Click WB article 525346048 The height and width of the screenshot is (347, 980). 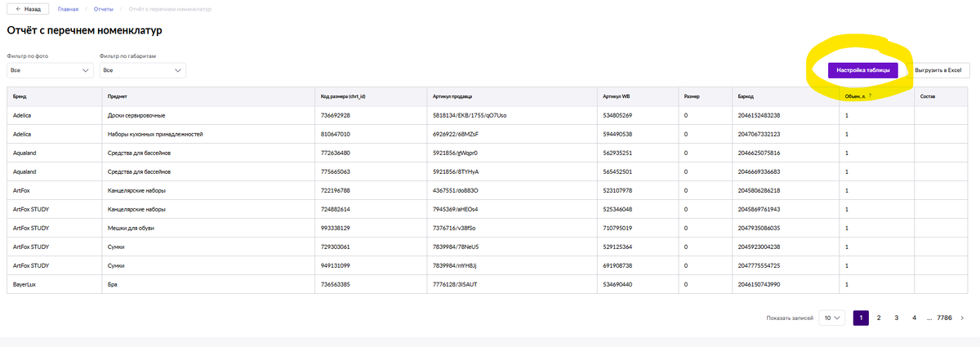[617, 209]
